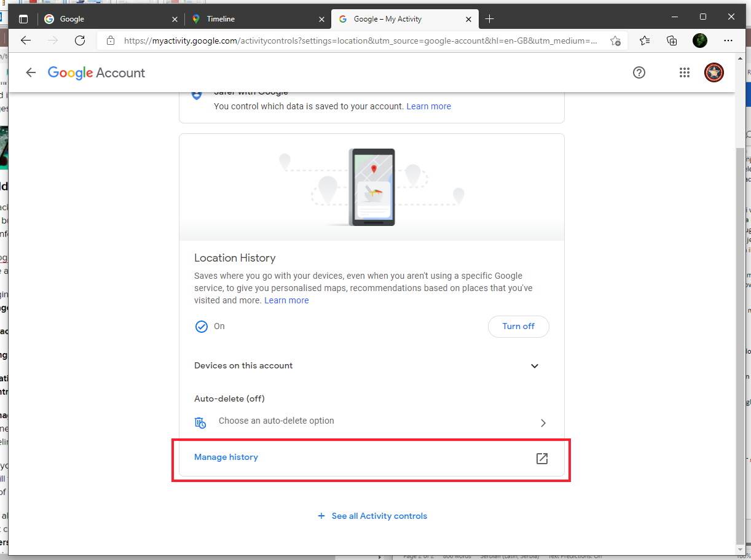
Task: Open Manage history
Action: (226, 457)
